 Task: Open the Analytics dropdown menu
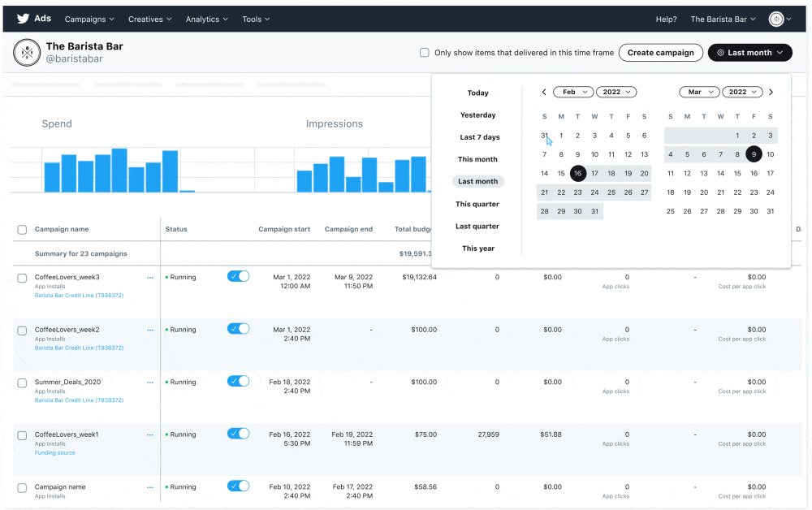coord(206,19)
